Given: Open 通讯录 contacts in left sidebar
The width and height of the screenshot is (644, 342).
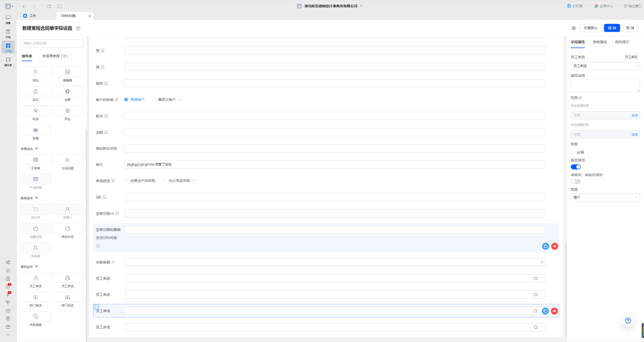Looking at the screenshot, I should [8, 62].
